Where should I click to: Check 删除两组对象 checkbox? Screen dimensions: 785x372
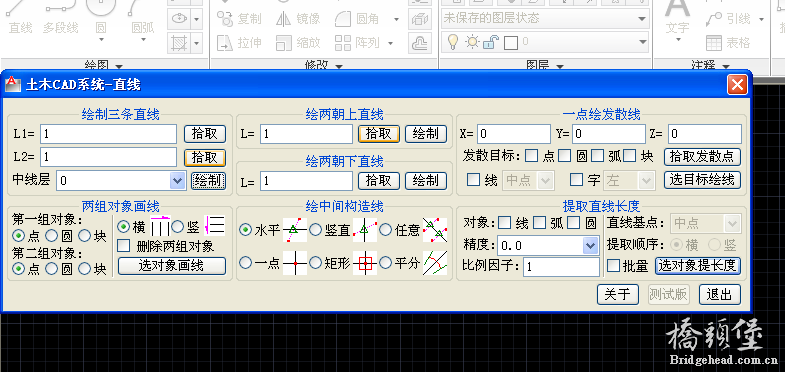[123, 246]
